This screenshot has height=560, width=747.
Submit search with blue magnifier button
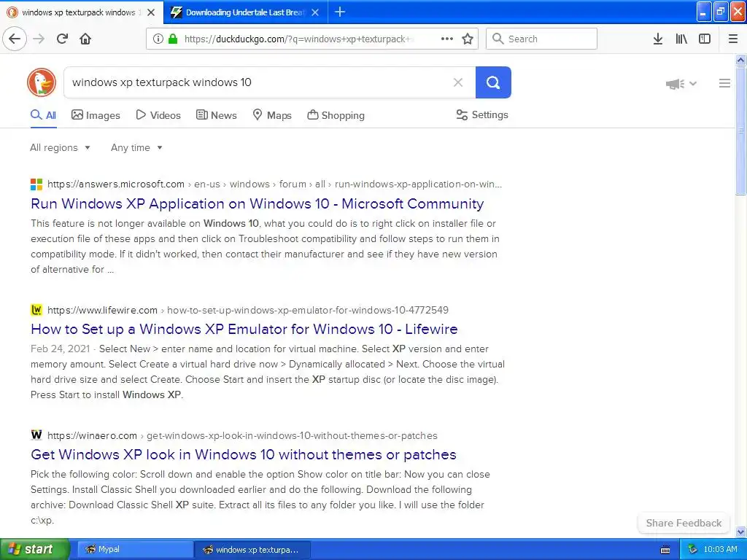click(493, 82)
